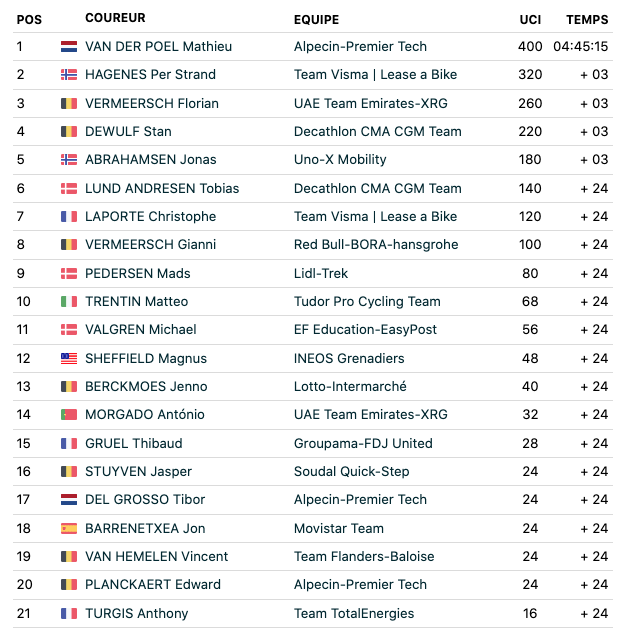621x628 pixels.
Task: Click the Italian flag beside Trentin Matteo
Action: [x=69, y=301]
